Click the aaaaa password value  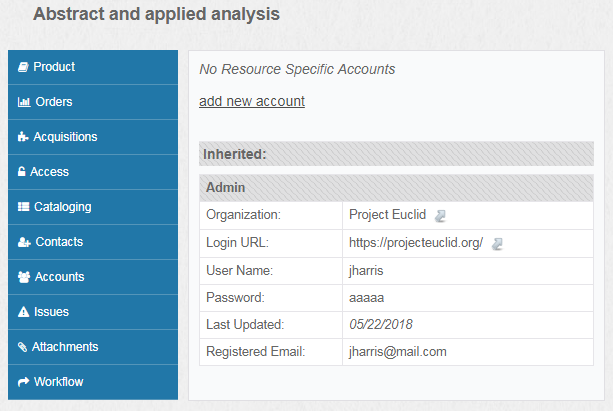(x=366, y=298)
